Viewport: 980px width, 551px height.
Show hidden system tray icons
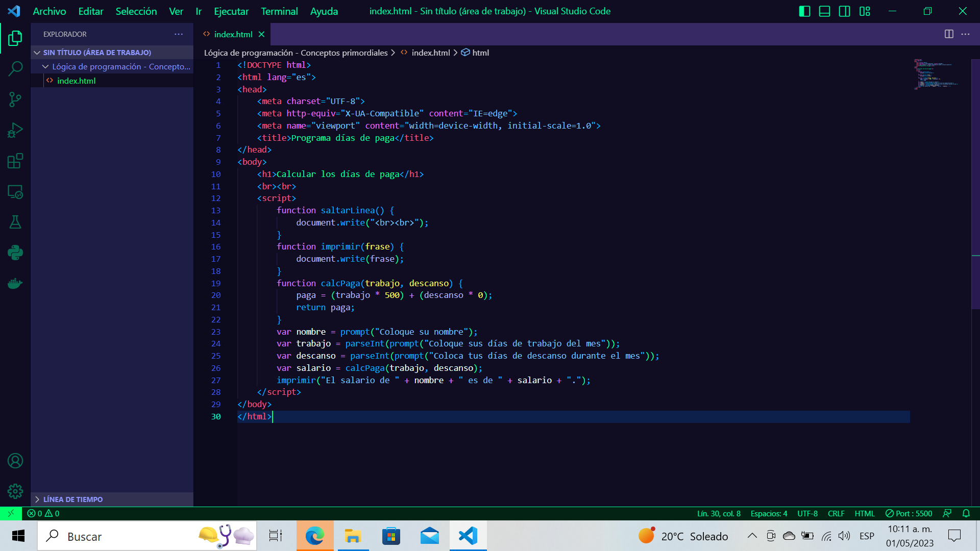coord(752,536)
